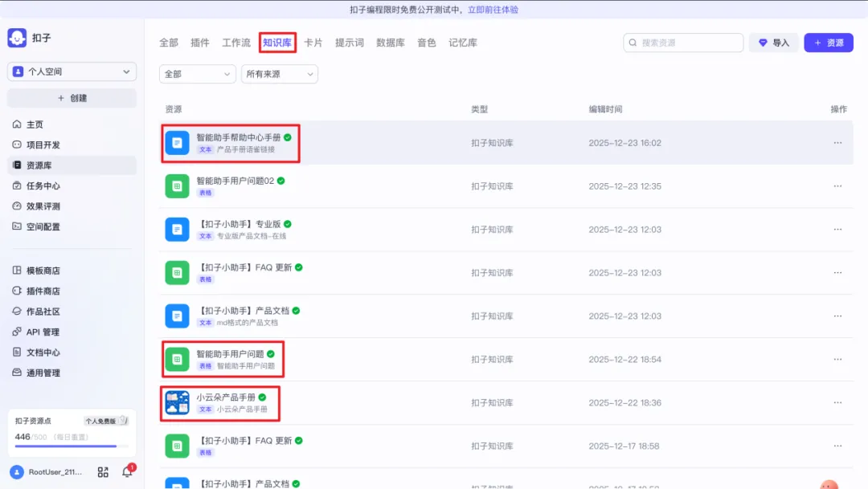Open 文档中心 sidebar item
The height and width of the screenshot is (489, 868).
72,352
